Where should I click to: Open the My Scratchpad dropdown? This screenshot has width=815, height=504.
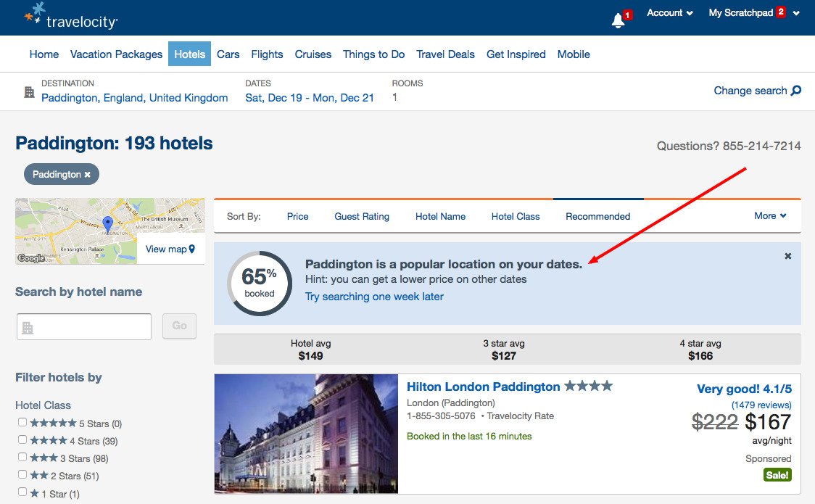pyautogui.click(x=754, y=13)
